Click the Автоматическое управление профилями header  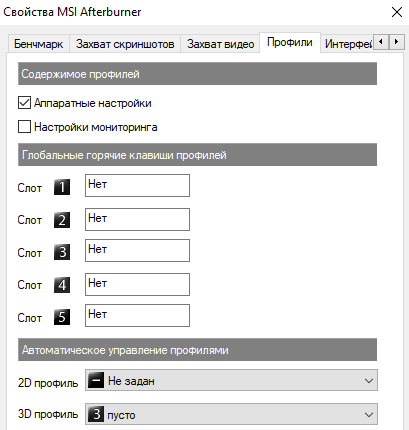point(197,350)
